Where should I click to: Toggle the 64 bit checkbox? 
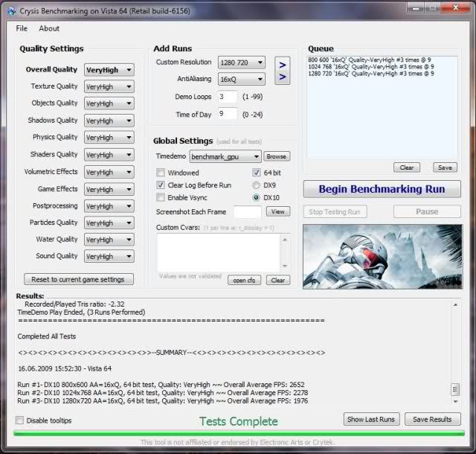click(x=256, y=173)
